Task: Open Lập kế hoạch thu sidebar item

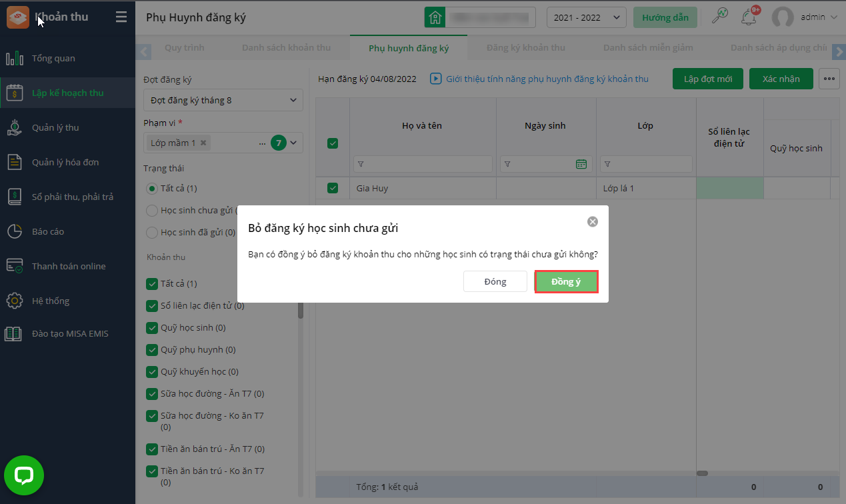Action: (67, 93)
